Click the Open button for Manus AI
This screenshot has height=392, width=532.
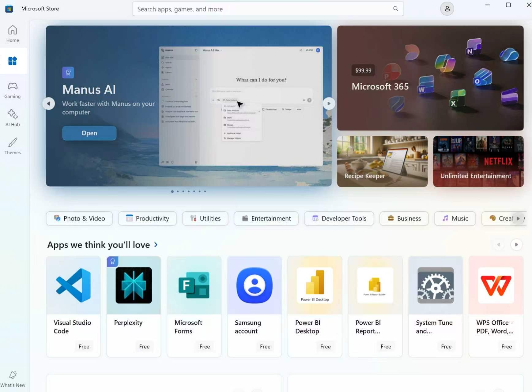tap(89, 133)
